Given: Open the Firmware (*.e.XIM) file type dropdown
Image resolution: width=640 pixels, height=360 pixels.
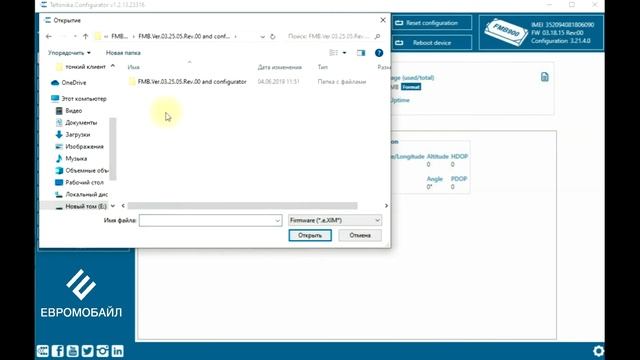Looking at the screenshot, I should click(x=335, y=220).
